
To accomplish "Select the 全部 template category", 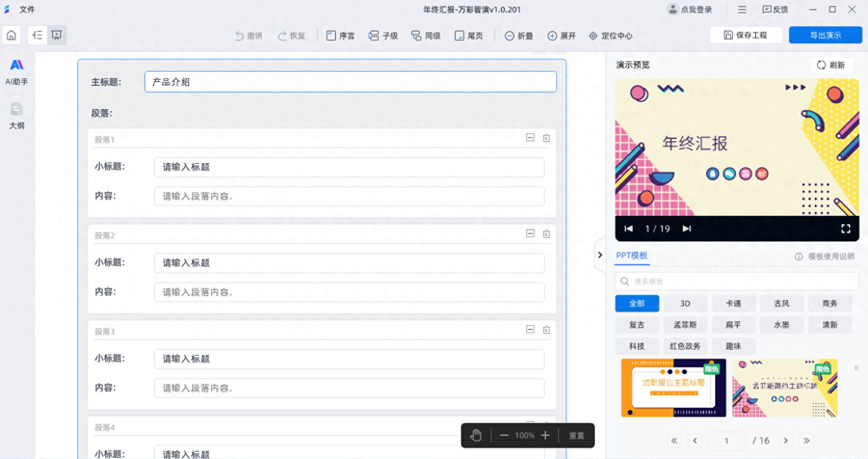I will click(637, 304).
